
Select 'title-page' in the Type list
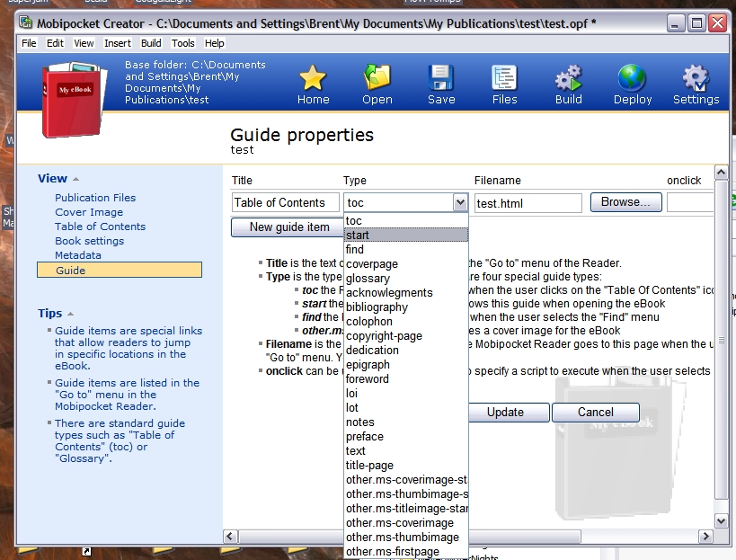[406, 466]
